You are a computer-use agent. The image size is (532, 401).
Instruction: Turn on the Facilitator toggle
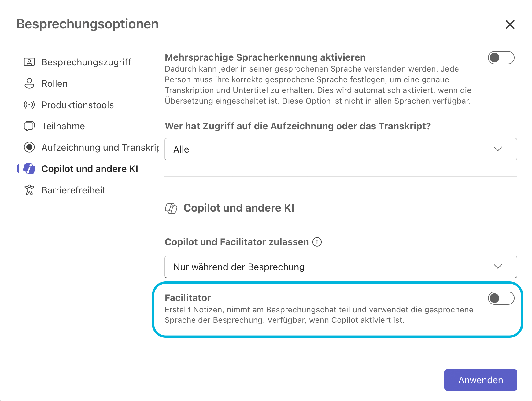click(x=501, y=298)
